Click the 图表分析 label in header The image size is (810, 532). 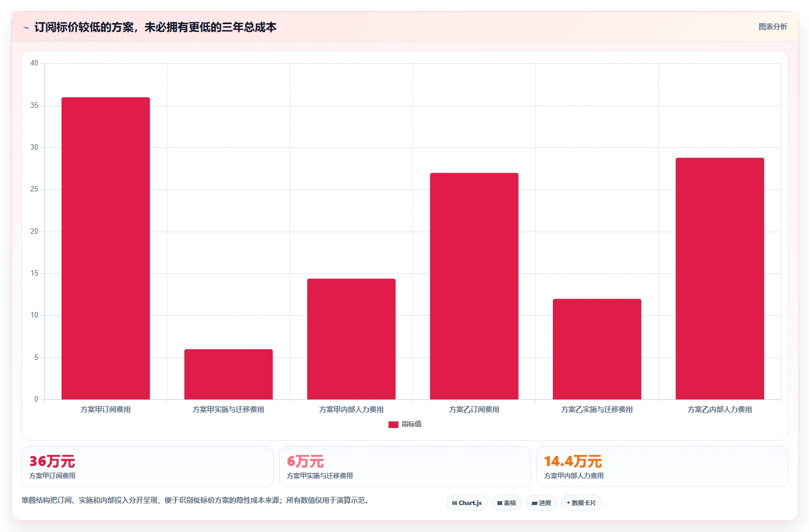click(x=773, y=26)
